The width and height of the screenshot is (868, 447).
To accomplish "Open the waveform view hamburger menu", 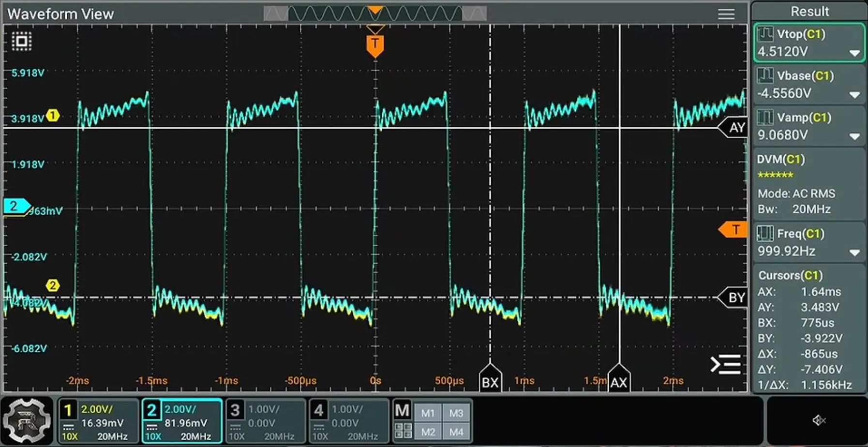I will (726, 14).
